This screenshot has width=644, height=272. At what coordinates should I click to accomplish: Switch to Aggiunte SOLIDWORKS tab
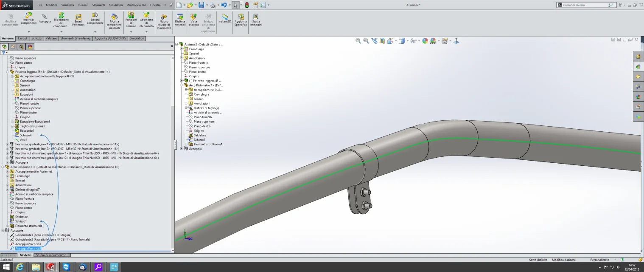point(110,38)
